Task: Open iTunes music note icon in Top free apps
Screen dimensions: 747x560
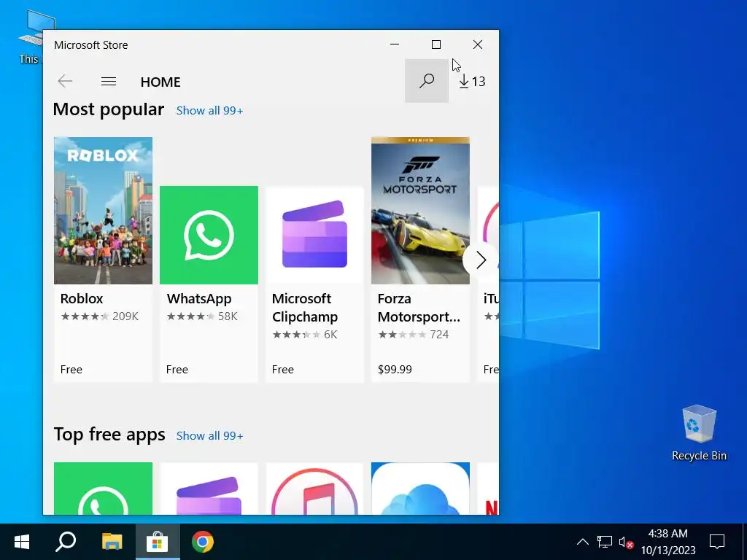Action: (314, 488)
